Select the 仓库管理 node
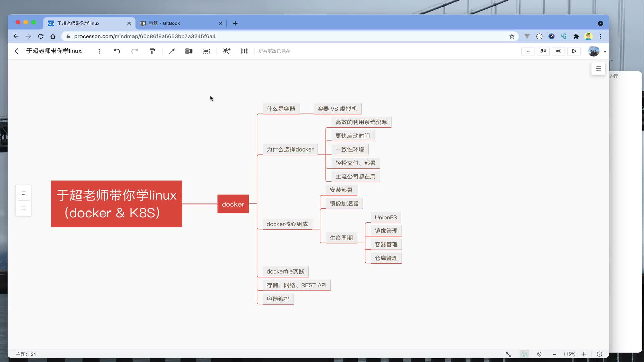The width and height of the screenshot is (644, 362). (x=386, y=258)
